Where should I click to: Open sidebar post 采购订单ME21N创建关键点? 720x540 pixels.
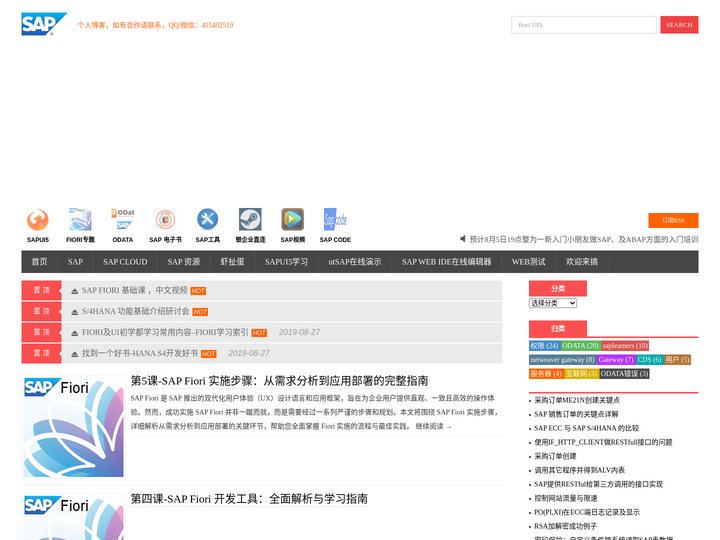click(x=577, y=400)
